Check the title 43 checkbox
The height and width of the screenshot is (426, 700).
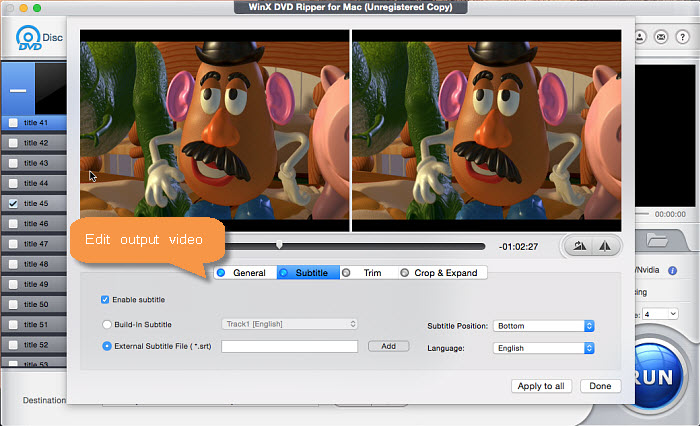tap(13, 163)
